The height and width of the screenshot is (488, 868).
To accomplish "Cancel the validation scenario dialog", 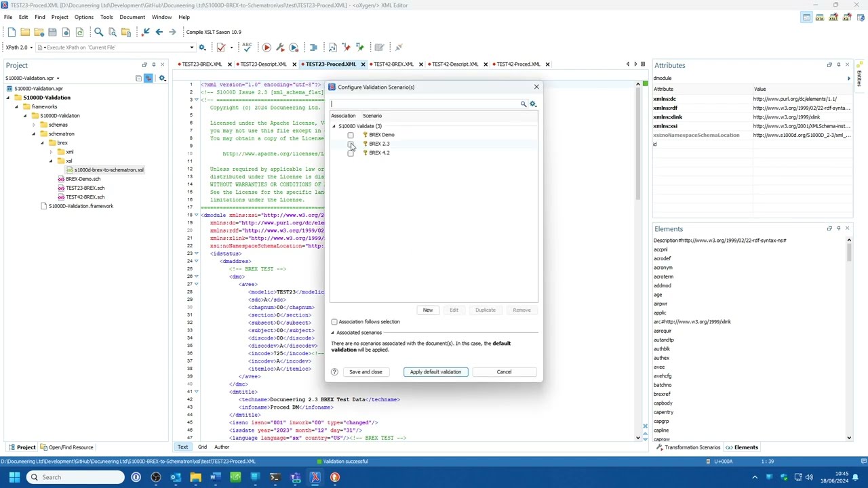I will pos(504,371).
